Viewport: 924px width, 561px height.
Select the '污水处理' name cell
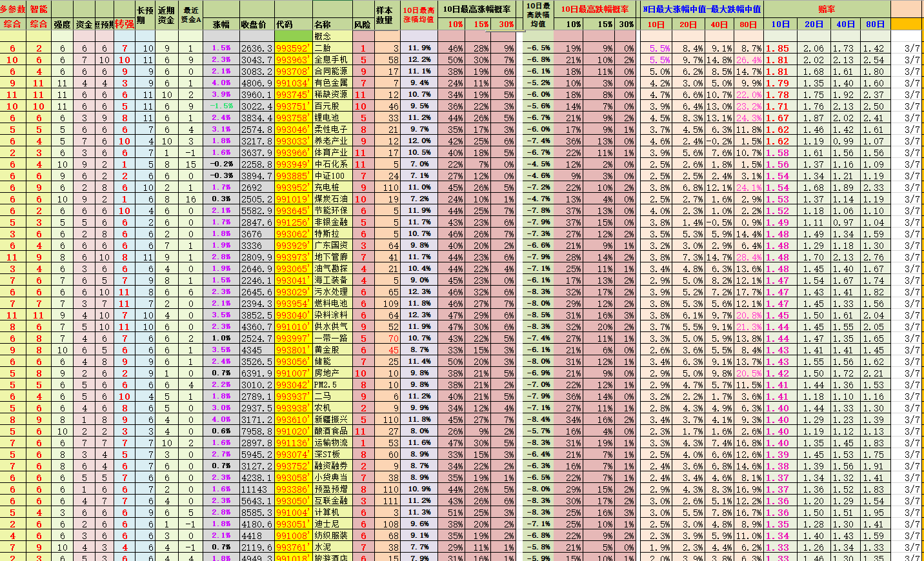pyautogui.click(x=332, y=292)
